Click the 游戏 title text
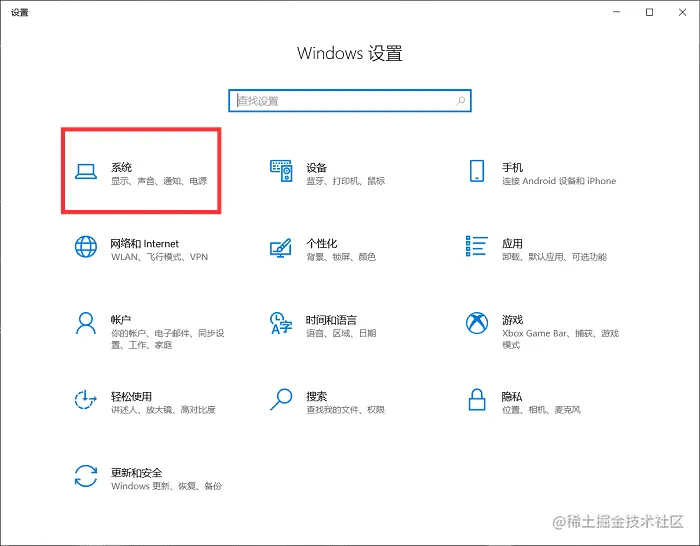The height and width of the screenshot is (546, 700). 512,320
